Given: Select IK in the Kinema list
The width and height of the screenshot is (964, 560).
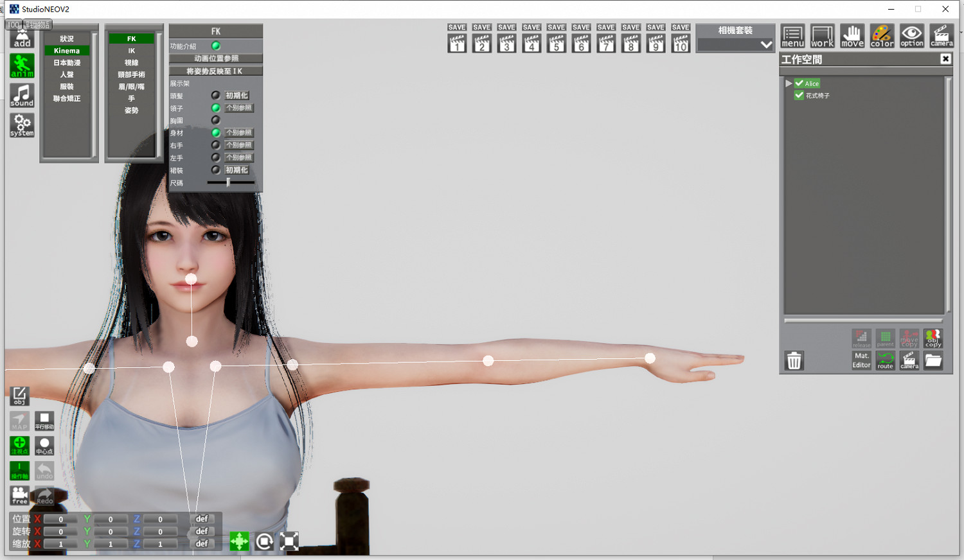Looking at the screenshot, I should [x=131, y=51].
